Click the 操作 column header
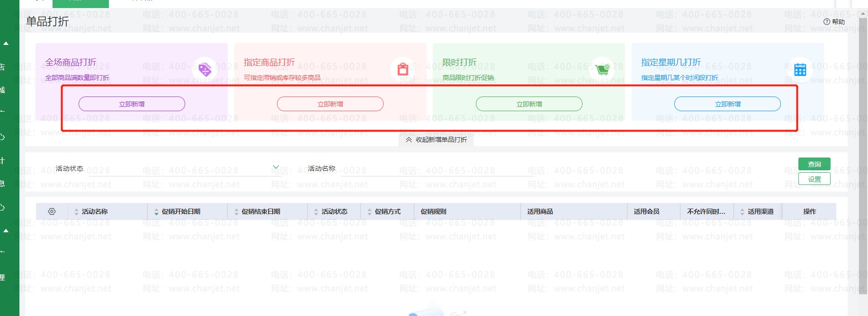The width and height of the screenshot is (868, 316). click(x=809, y=211)
